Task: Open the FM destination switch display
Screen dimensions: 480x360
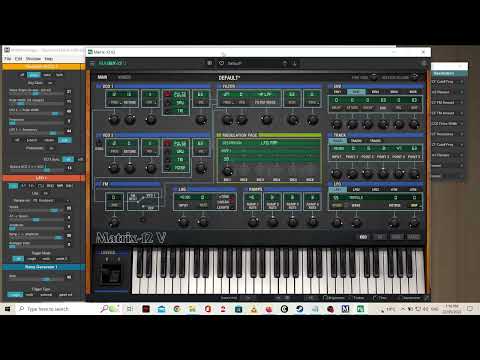Action: click(x=143, y=200)
